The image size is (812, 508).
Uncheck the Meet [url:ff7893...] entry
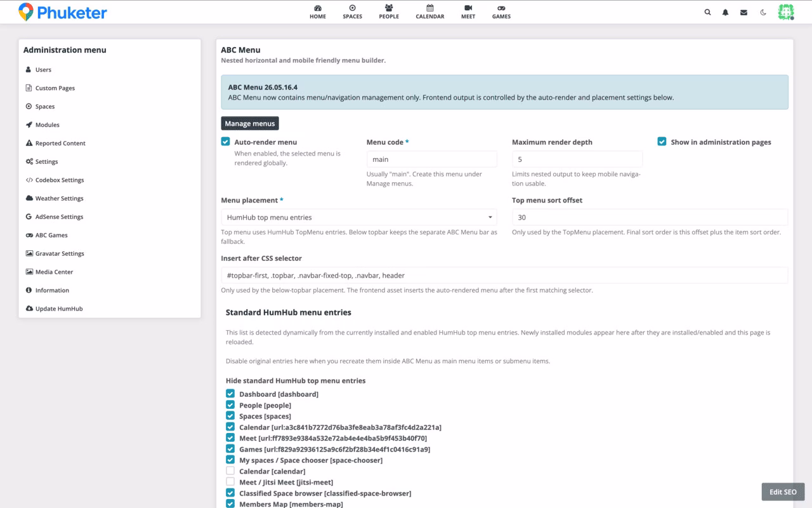click(x=230, y=438)
